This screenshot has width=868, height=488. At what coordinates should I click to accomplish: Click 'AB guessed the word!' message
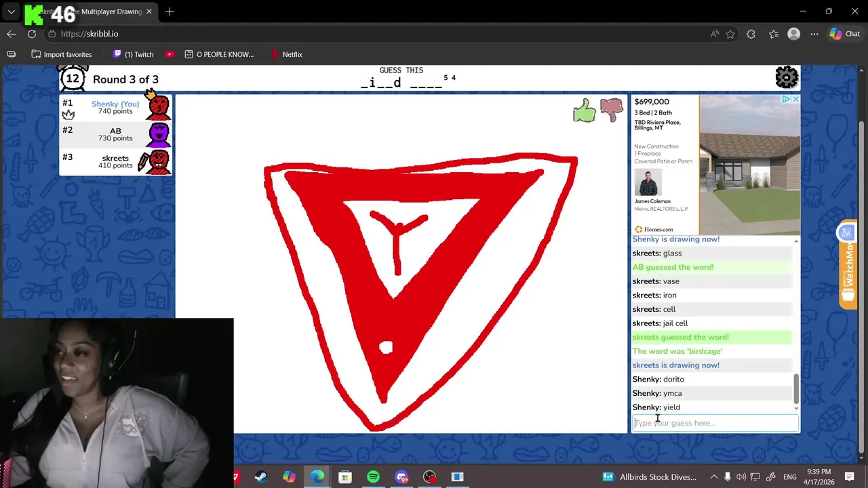673,267
